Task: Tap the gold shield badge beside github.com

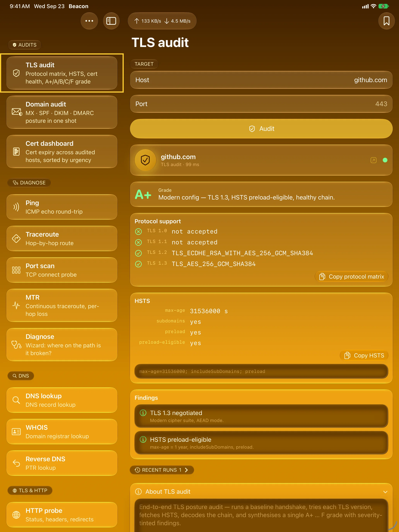Action: pyautogui.click(x=145, y=160)
